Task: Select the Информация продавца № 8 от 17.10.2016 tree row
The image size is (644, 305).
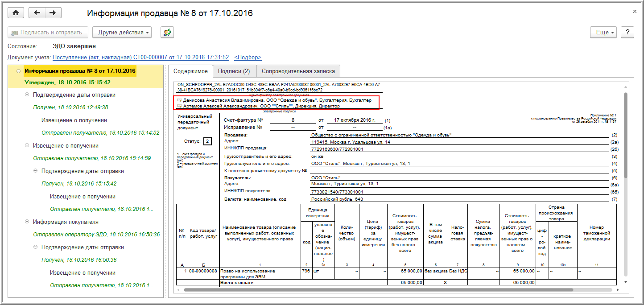Action: pyautogui.click(x=80, y=70)
